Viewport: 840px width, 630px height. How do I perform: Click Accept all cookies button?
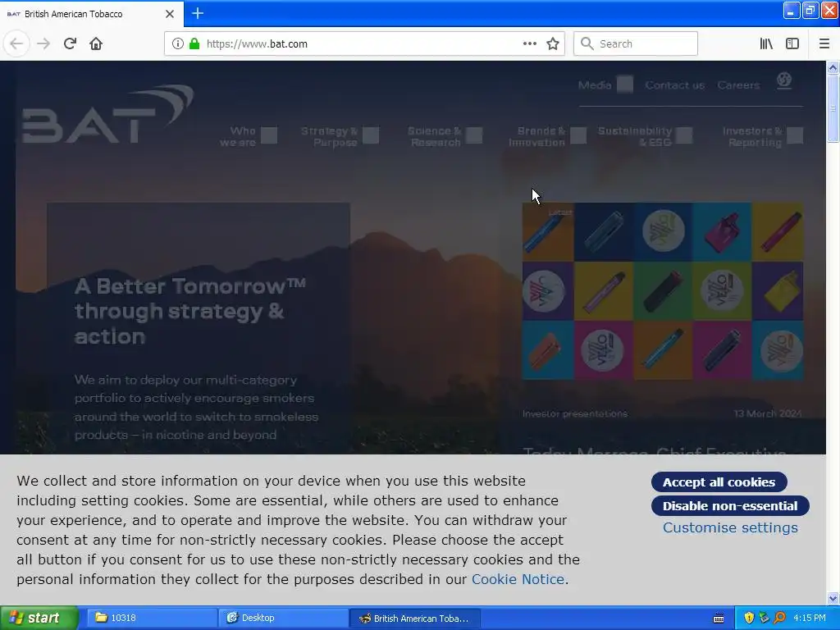click(719, 482)
